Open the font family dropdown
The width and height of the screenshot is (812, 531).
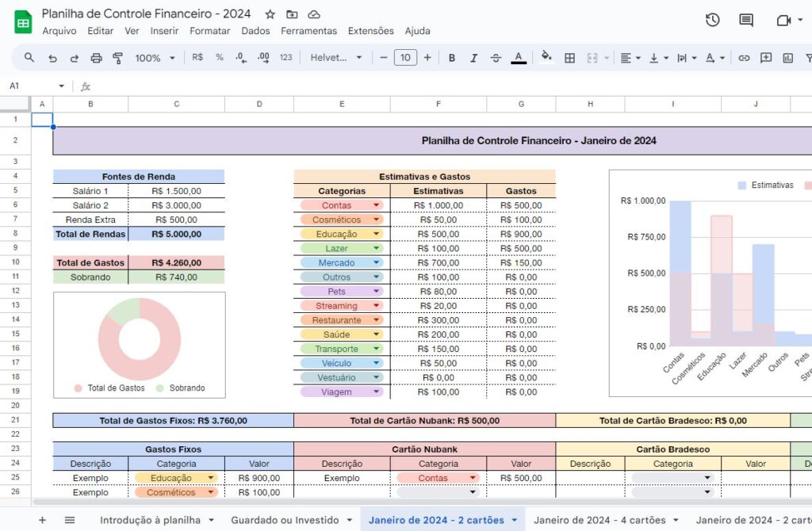tap(335, 58)
